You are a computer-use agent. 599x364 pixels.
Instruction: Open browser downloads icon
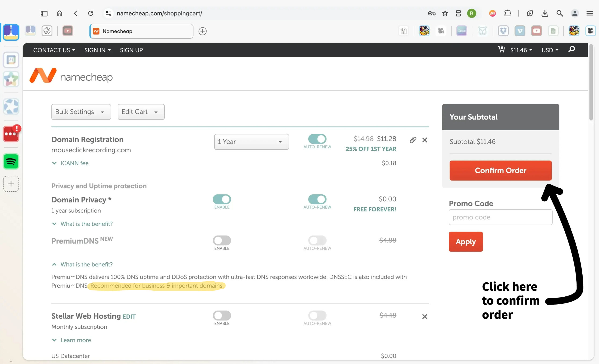(545, 13)
